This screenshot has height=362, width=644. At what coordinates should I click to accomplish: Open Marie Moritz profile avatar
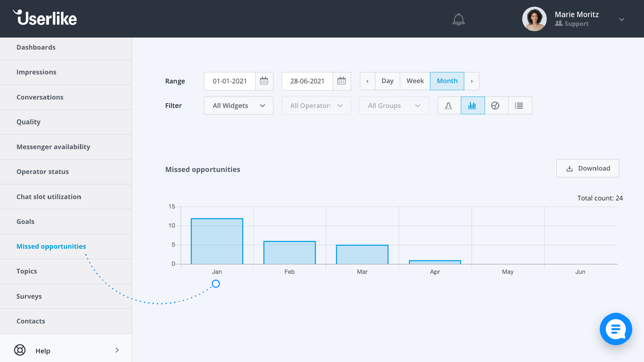pyautogui.click(x=534, y=19)
